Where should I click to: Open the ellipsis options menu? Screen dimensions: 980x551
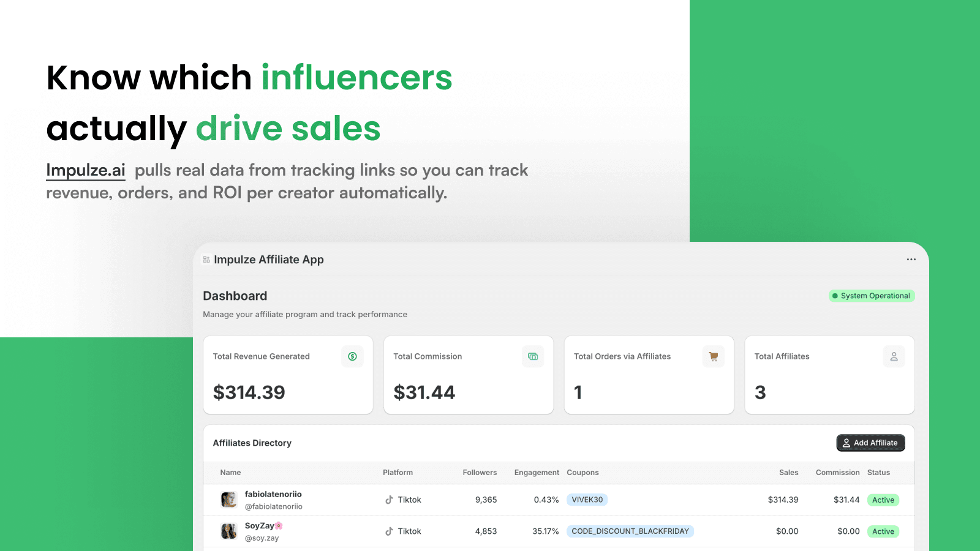[x=911, y=259]
